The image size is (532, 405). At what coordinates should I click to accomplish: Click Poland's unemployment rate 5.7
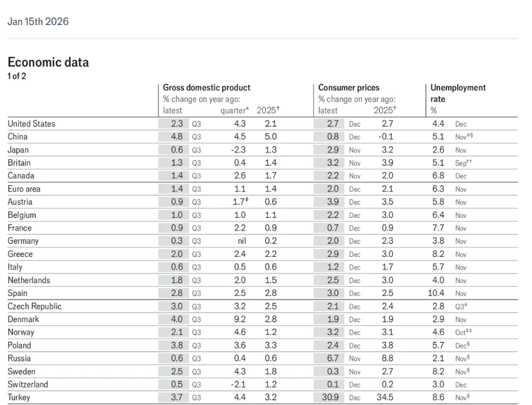(x=438, y=346)
